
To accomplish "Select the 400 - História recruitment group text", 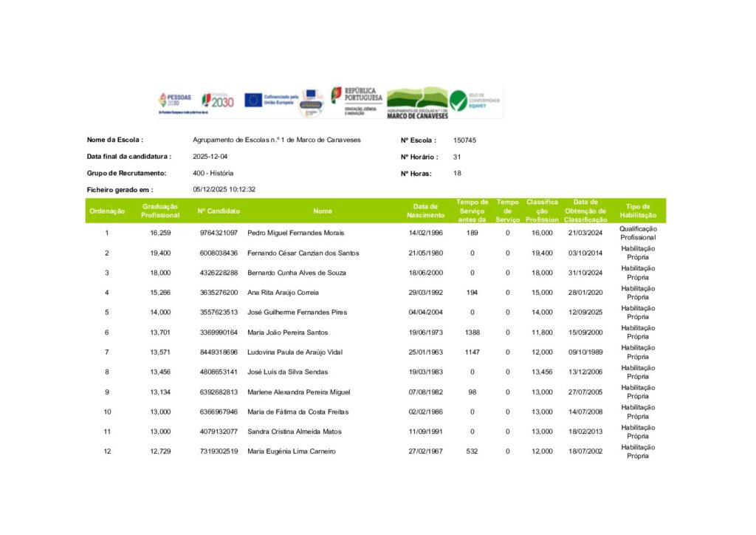I will pos(213,173).
